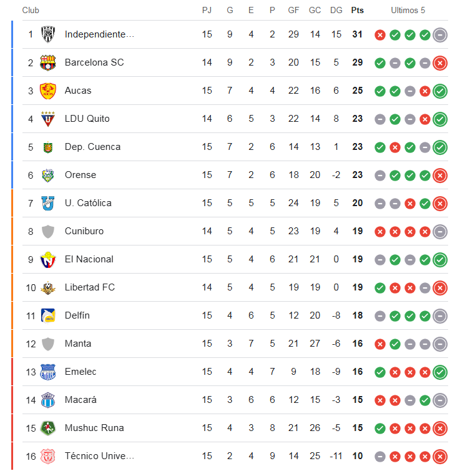The width and height of the screenshot is (460, 476).
Task: Select the Barcelona SC crest logo
Action: click(48, 62)
